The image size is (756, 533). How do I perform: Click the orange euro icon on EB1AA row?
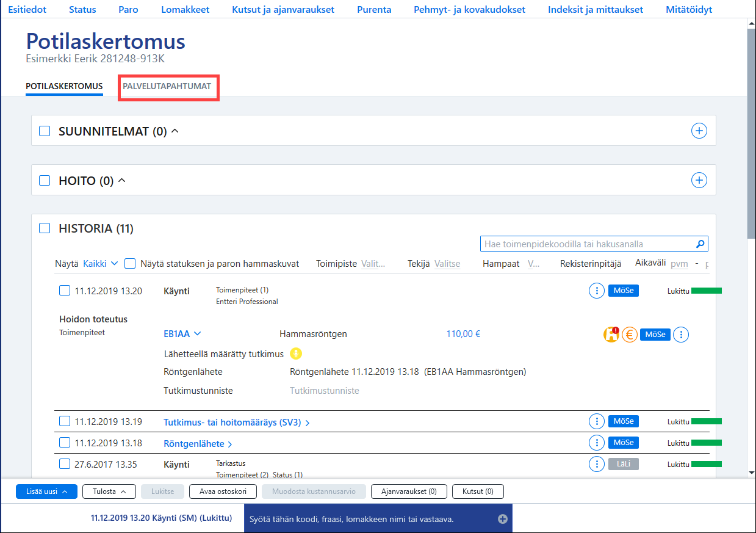point(630,335)
